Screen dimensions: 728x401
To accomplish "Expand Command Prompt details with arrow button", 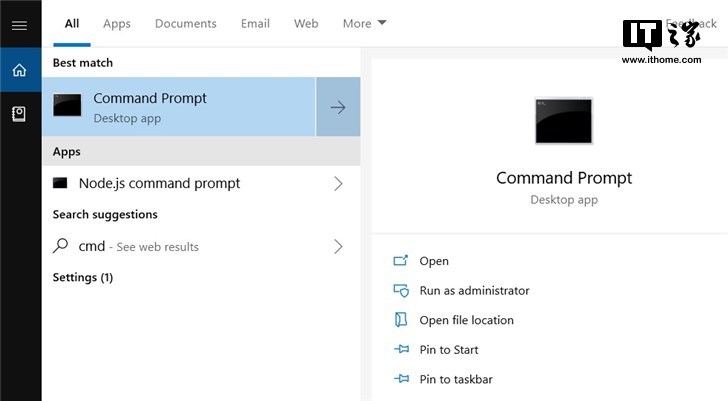I will (x=338, y=107).
